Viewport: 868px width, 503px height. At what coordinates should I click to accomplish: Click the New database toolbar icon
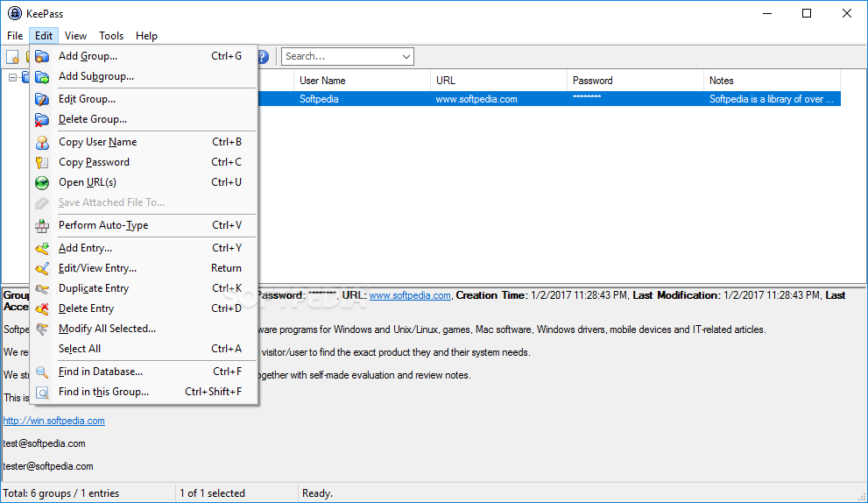(12, 56)
